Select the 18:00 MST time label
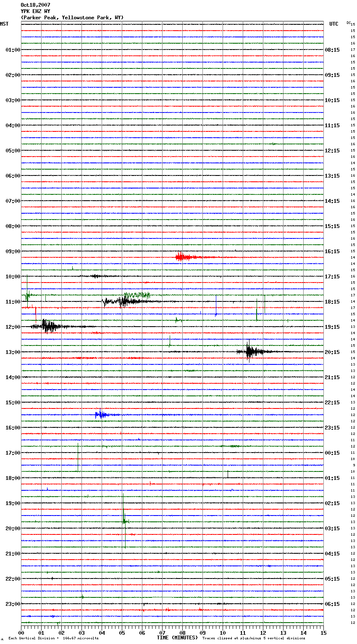The height and width of the screenshot is (644, 357). coord(13,478)
